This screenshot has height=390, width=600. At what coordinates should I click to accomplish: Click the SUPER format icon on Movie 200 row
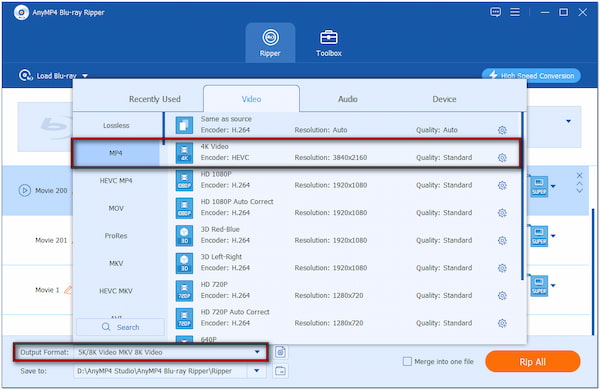(x=539, y=186)
